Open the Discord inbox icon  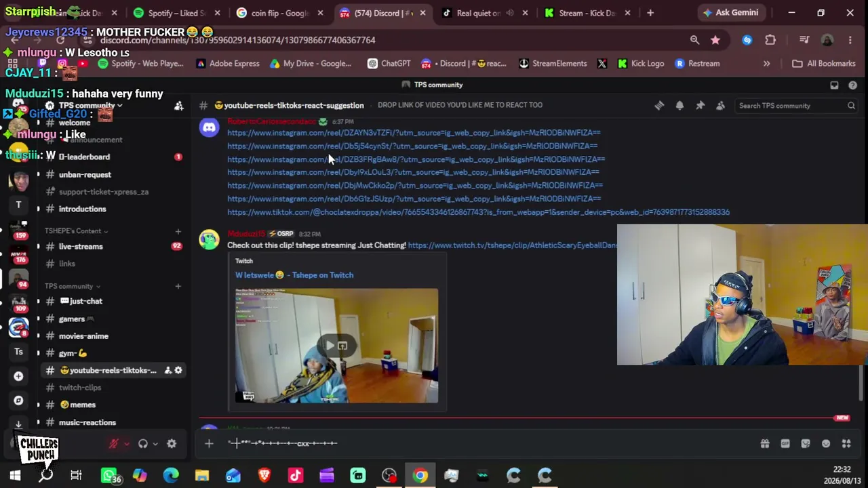pos(834,85)
